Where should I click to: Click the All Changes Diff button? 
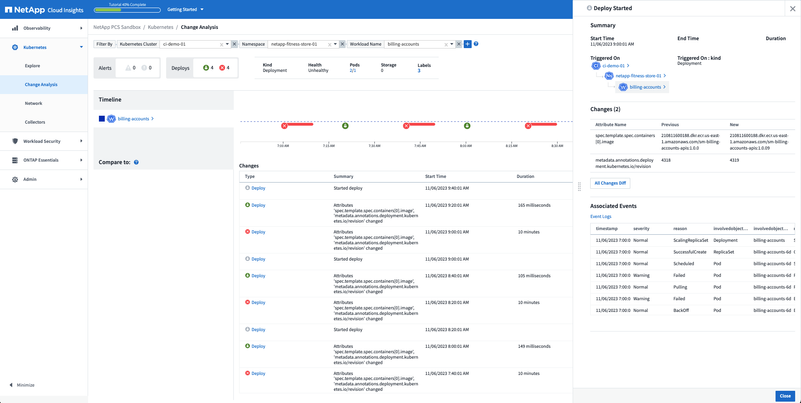pyautogui.click(x=610, y=183)
